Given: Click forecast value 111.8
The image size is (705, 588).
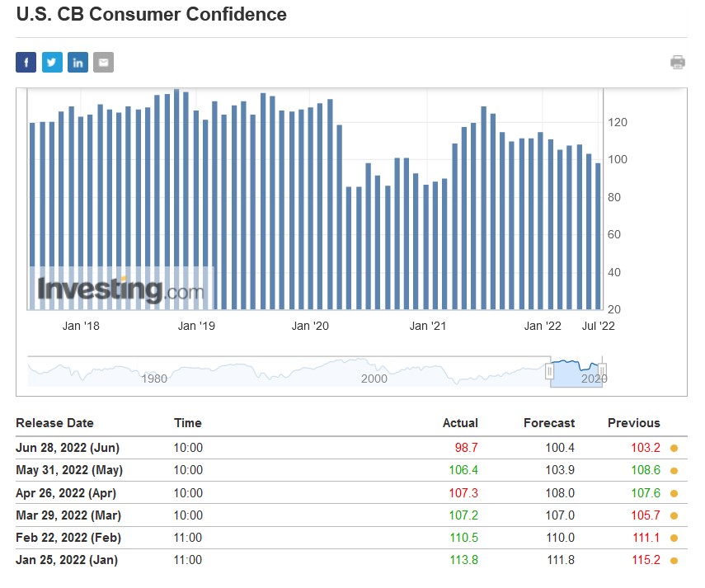Looking at the screenshot, I should (562, 560).
